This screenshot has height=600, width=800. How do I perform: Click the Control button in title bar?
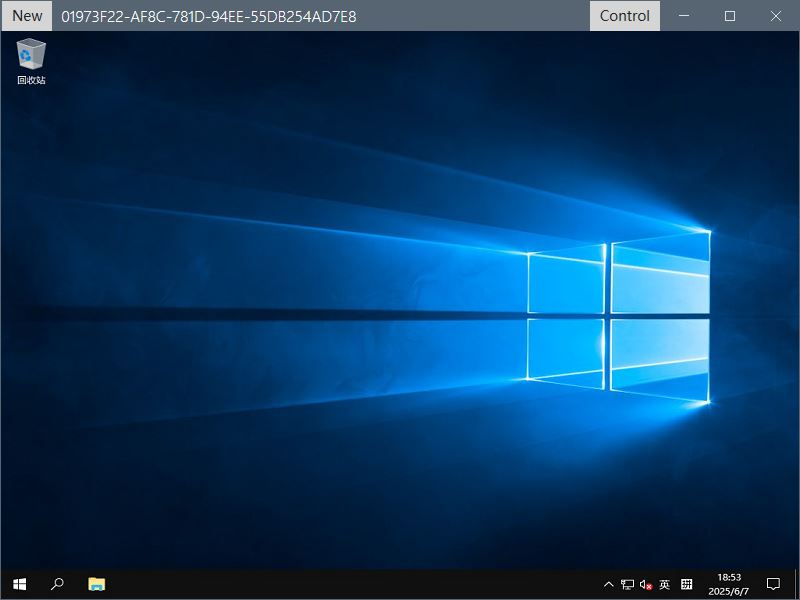(624, 16)
